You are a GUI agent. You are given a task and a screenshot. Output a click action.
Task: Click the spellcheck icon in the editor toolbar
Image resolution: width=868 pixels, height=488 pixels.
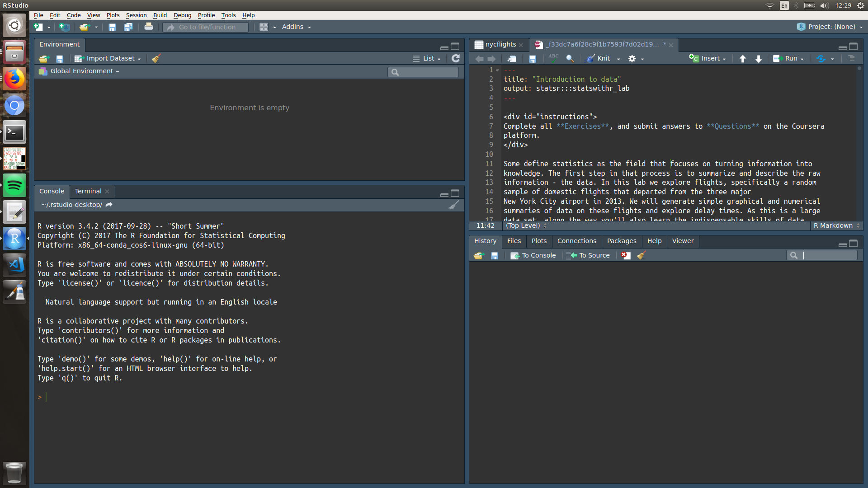click(x=552, y=58)
